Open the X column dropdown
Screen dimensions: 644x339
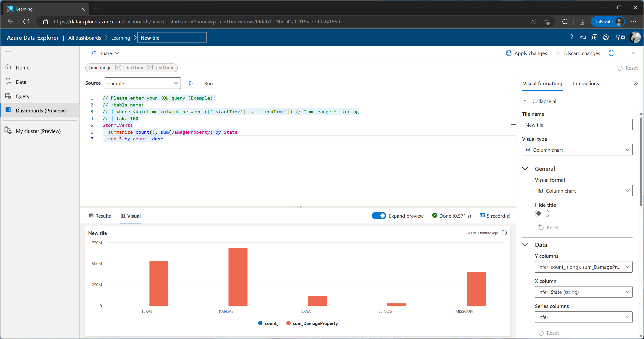tap(583, 292)
